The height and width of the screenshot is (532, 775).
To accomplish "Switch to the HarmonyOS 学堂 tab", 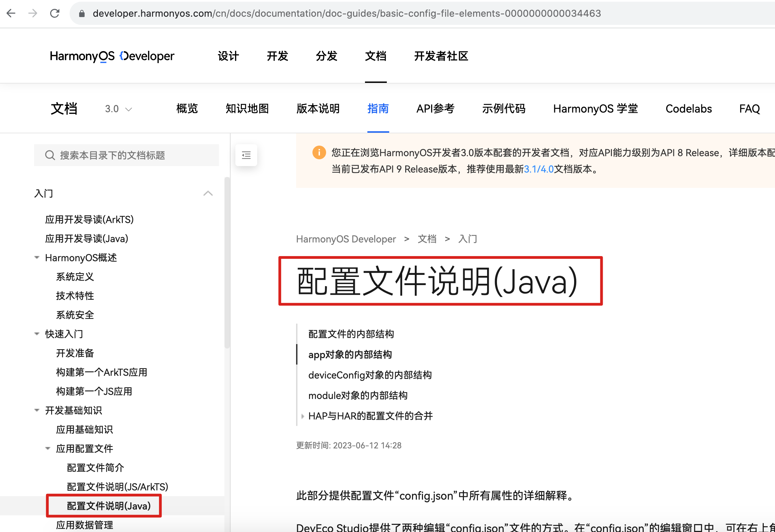I will click(595, 109).
